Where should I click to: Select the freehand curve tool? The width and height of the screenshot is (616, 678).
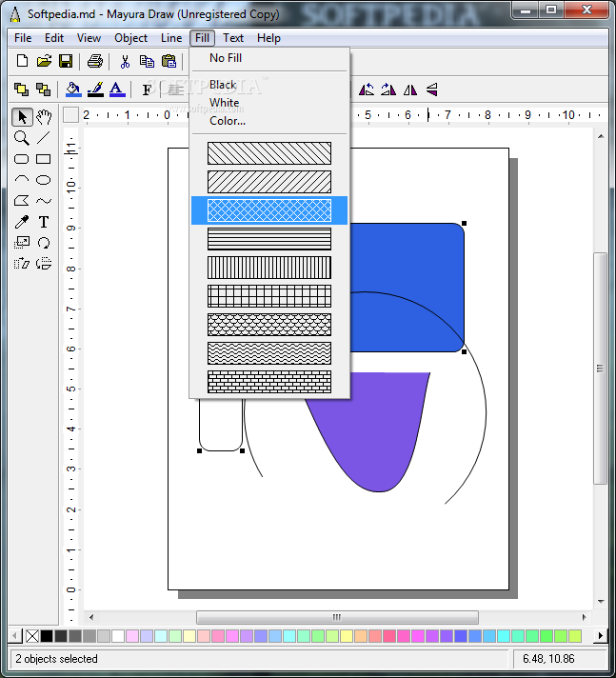click(43, 201)
